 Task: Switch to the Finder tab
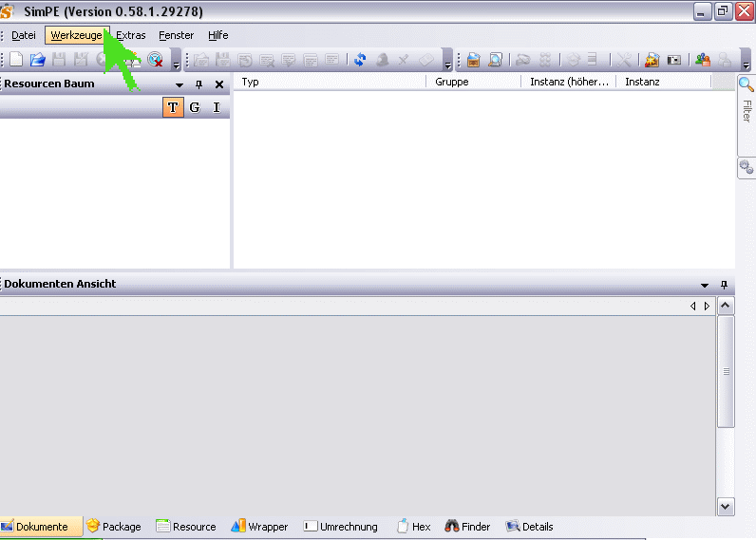[467, 527]
